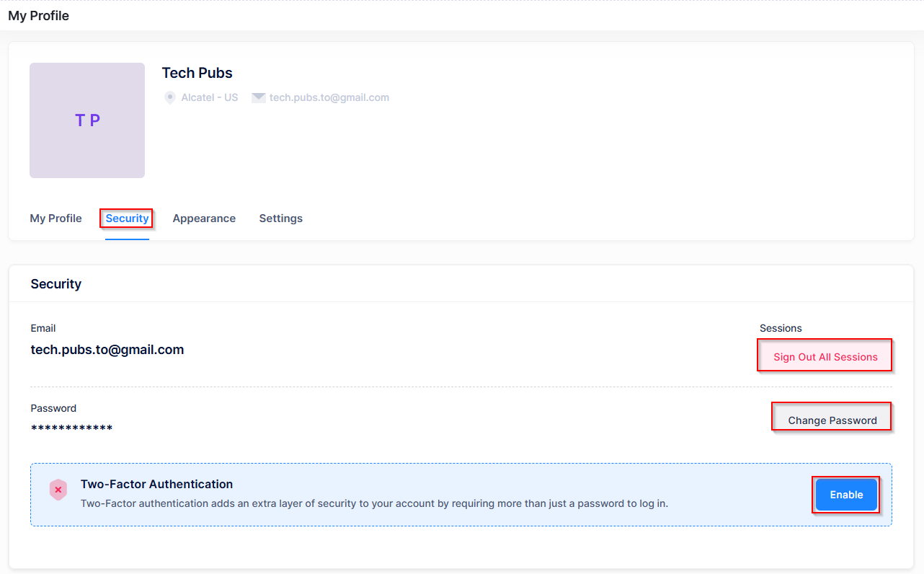
Task: Click the Security section heading
Action: pyautogui.click(x=55, y=284)
